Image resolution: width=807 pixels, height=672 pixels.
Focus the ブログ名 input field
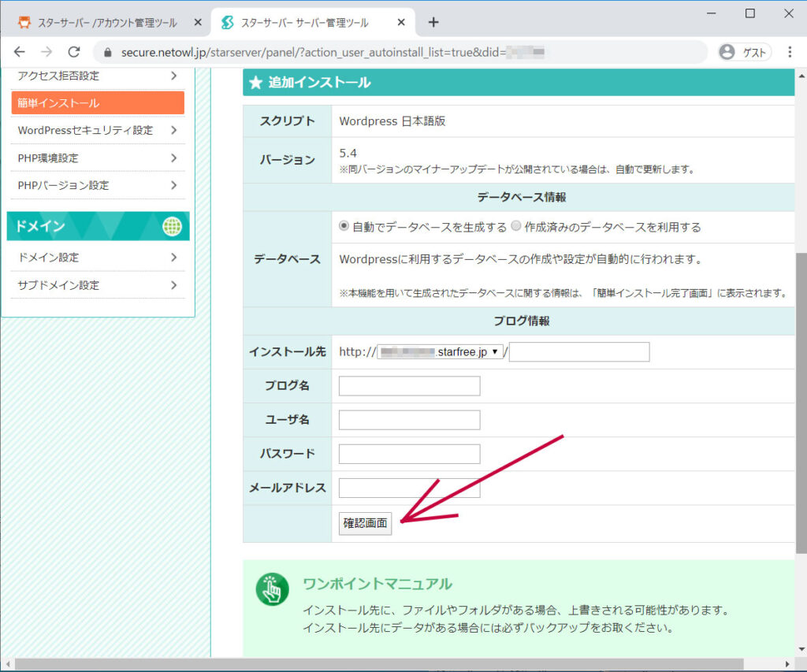[409, 386]
